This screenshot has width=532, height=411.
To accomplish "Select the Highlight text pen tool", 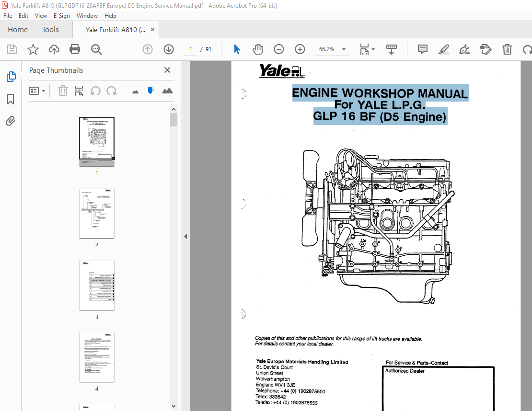I will coord(443,49).
